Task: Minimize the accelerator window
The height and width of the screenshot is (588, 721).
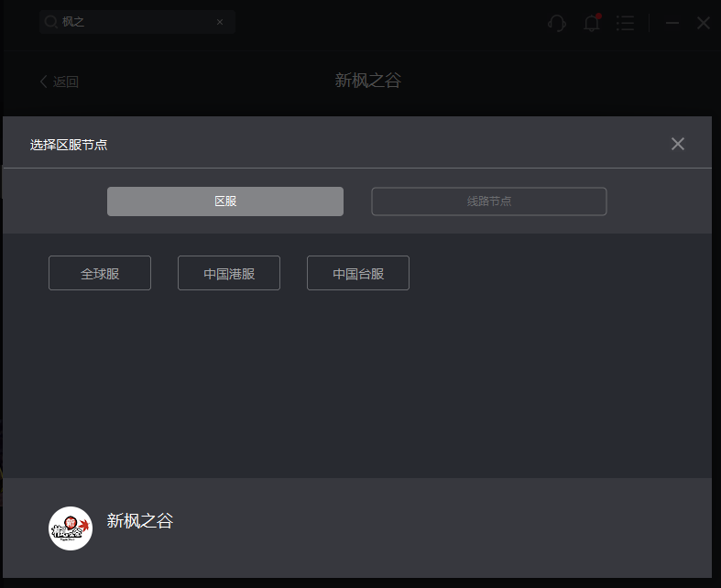Action: click(672, 23)
